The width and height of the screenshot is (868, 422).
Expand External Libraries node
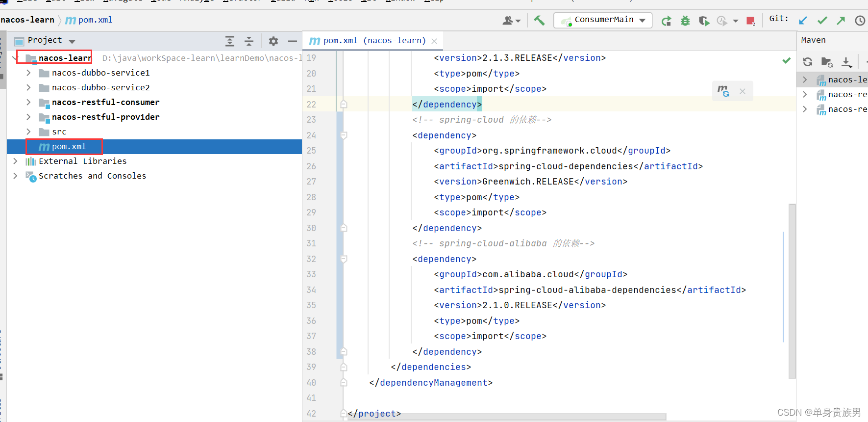point(15,161)
